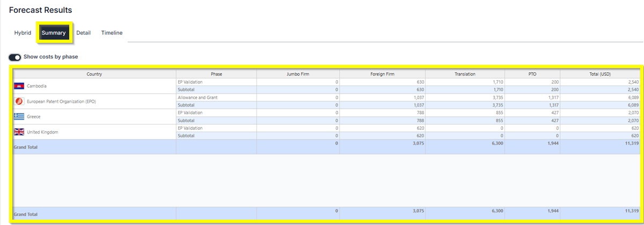Click EPO Allowance and Grant Foreign Firm value 1,037
Image resolution: width=644 pixels, height=225 pixels.
point(418,97)
